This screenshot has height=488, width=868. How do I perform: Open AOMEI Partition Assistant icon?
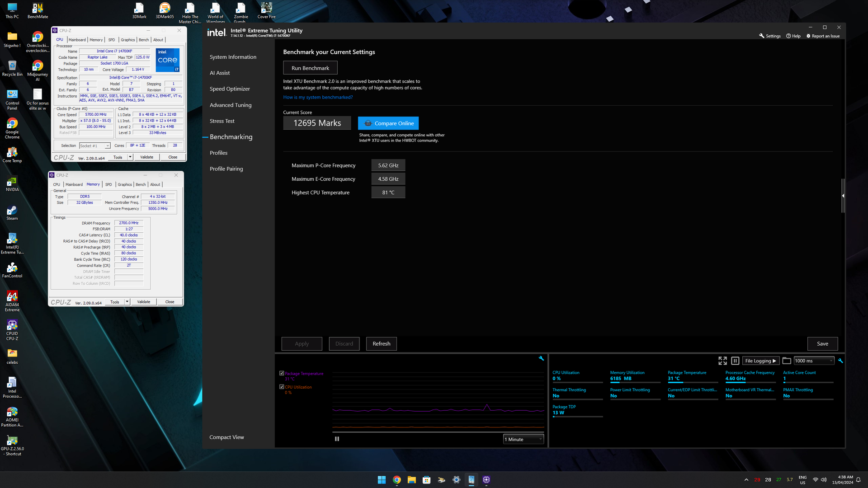click(x=12, y=417)
